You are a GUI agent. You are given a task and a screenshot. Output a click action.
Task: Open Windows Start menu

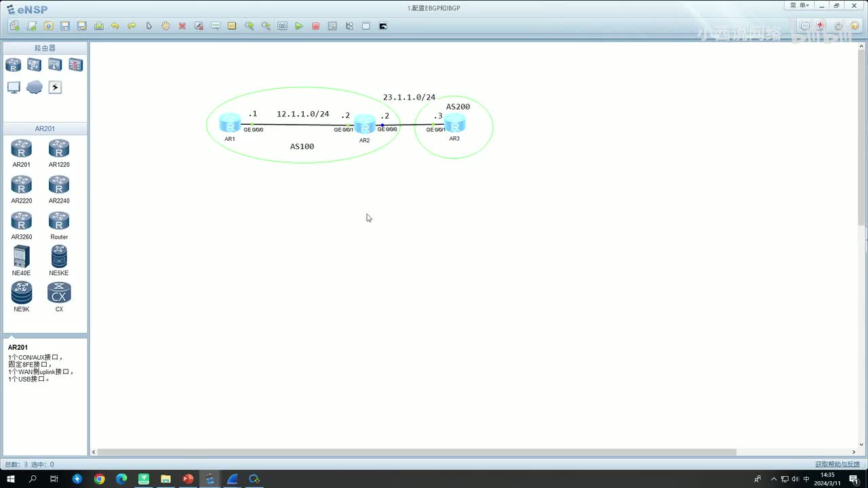(x=11, y=479)
